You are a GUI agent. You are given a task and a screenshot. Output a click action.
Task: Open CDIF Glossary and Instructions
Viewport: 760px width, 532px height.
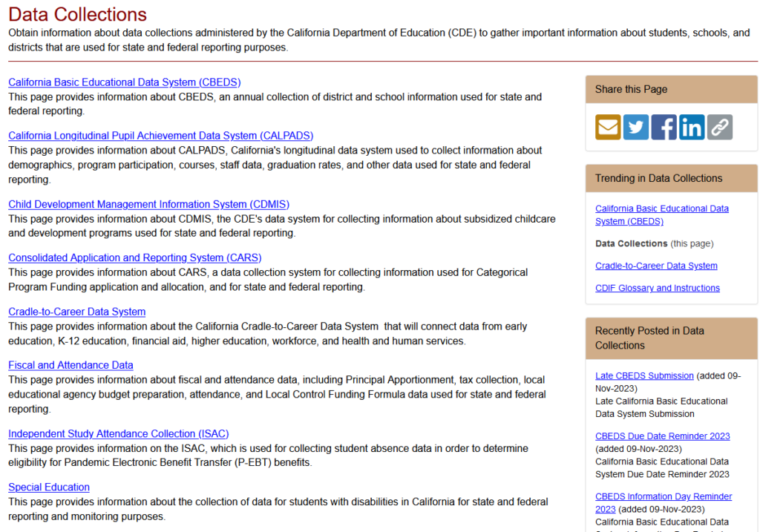pos(657,288)
